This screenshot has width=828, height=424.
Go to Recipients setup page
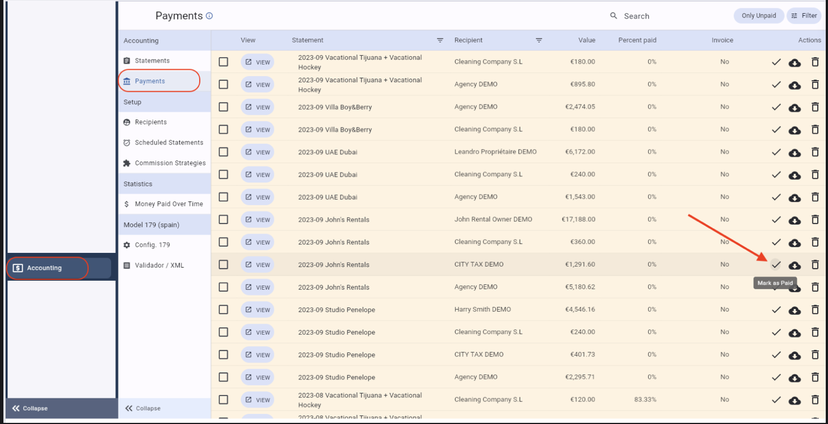[x=165, y=122]
